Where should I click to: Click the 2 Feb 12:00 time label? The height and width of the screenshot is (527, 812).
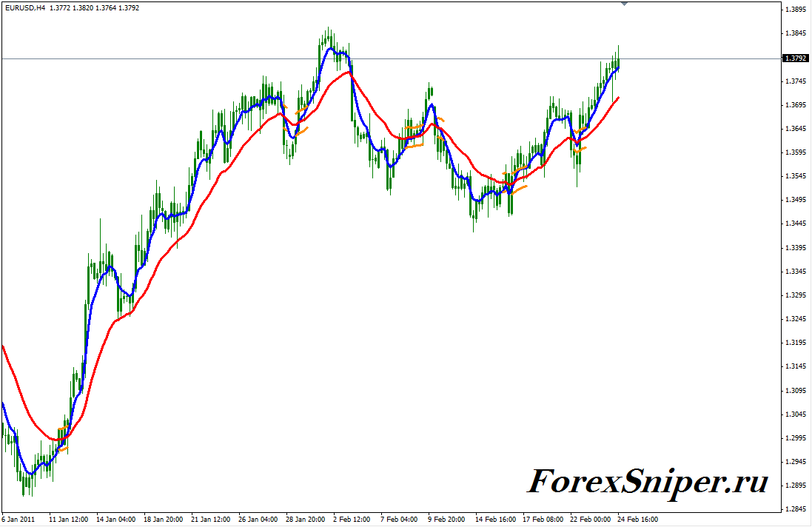352,520
